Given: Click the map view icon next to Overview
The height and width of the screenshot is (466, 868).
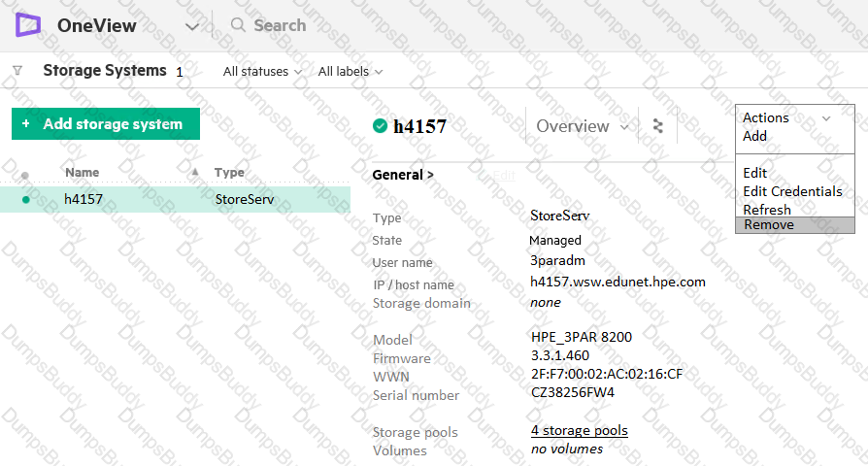Looking at the screenshot, I should tap(657, 126).
